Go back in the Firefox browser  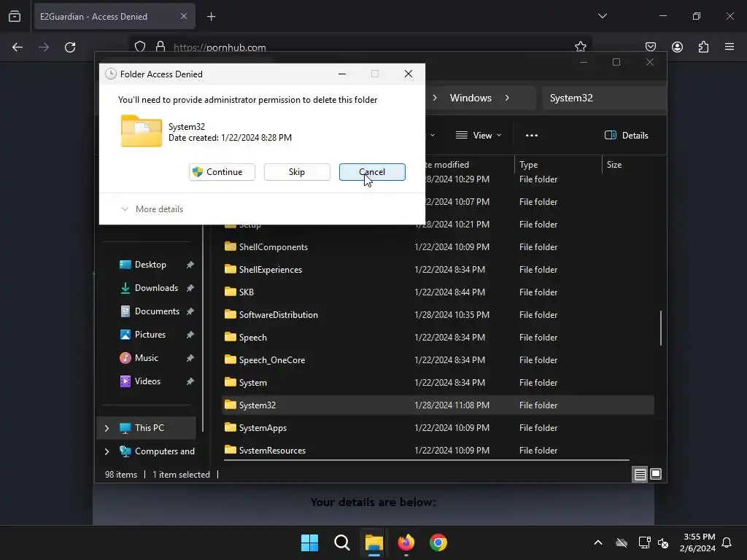18,47
